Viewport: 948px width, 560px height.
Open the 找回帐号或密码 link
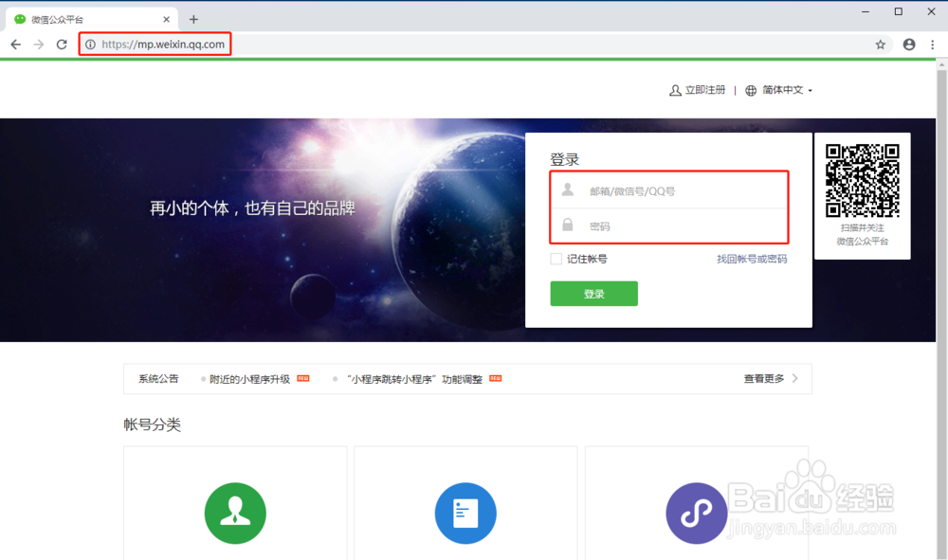tap(752, 260)
